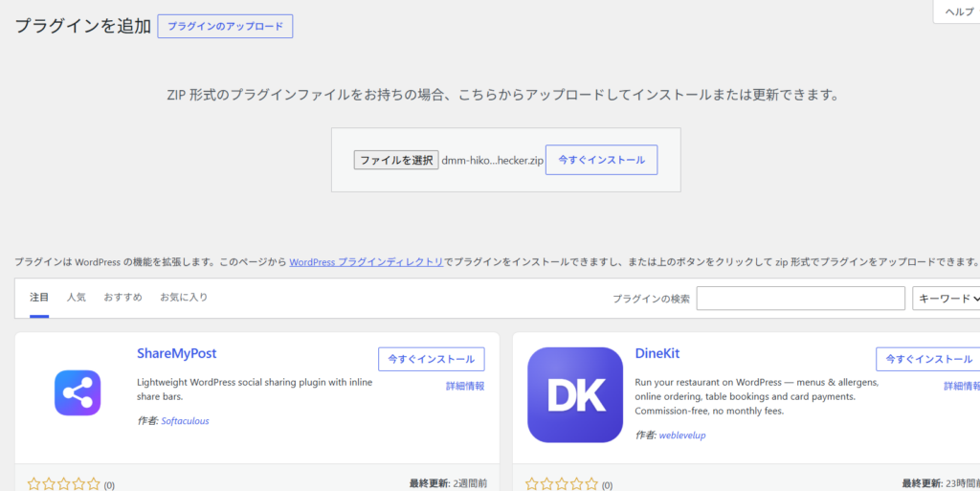Select the プラグインを追加 page heading
Screen dimensions: 980x491
click(x=82, y=26)
